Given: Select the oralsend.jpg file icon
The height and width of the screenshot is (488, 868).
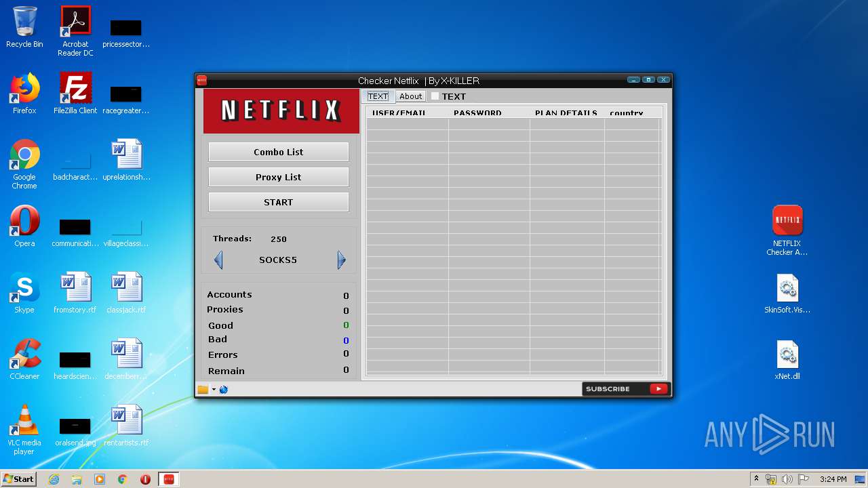Looking at the screenshot, I should [x=75, y=430].
